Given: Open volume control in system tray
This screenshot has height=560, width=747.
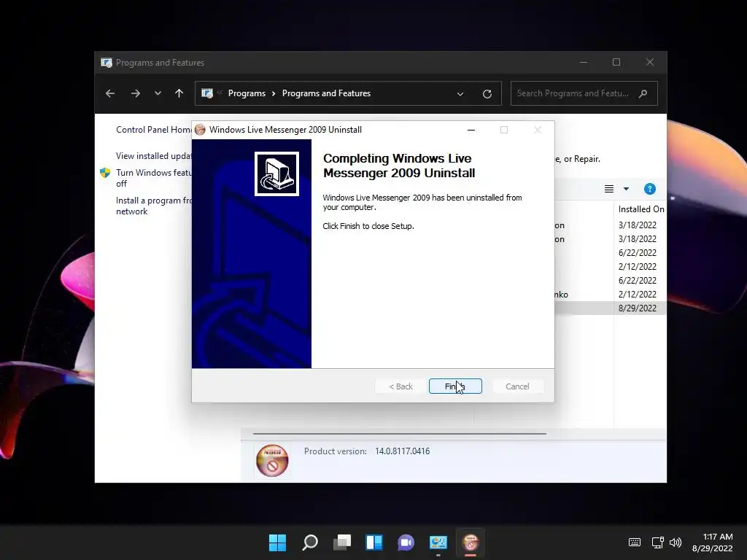Looking at the screenshot, I should pos(676,542).
